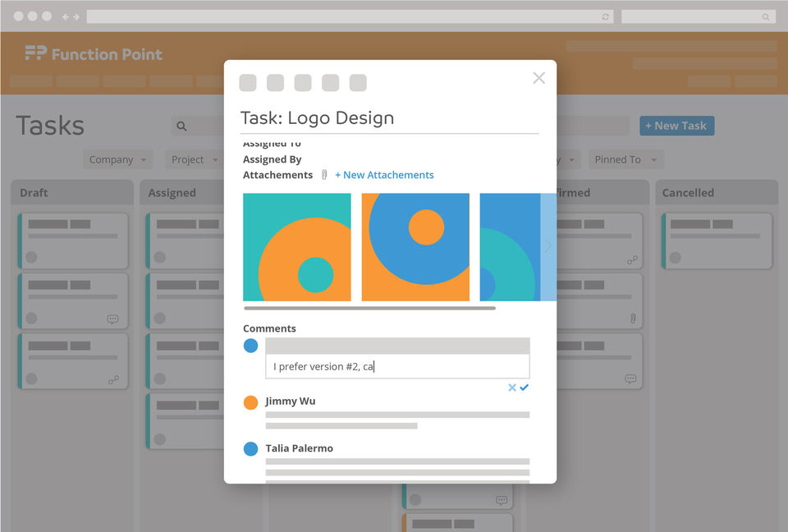
Task: Click the link icon on third Draft card
Action: click(113, 379)
